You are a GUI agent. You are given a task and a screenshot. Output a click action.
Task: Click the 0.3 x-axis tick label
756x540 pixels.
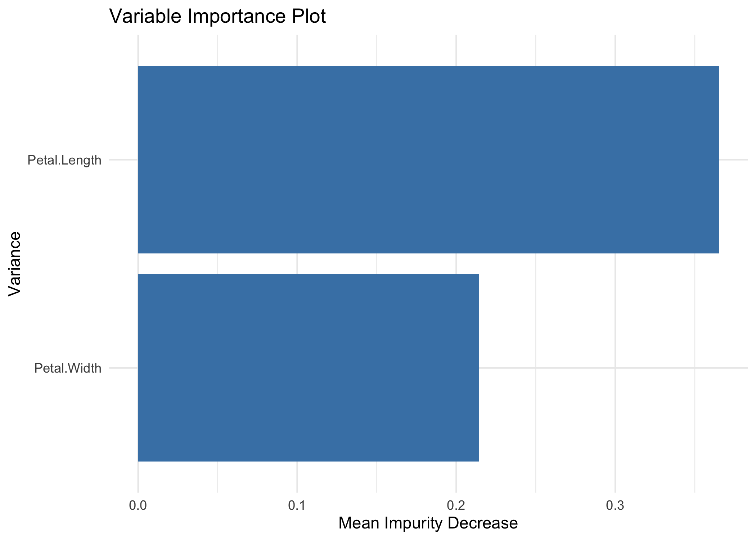pyautogui.click(x=615, y=505)
